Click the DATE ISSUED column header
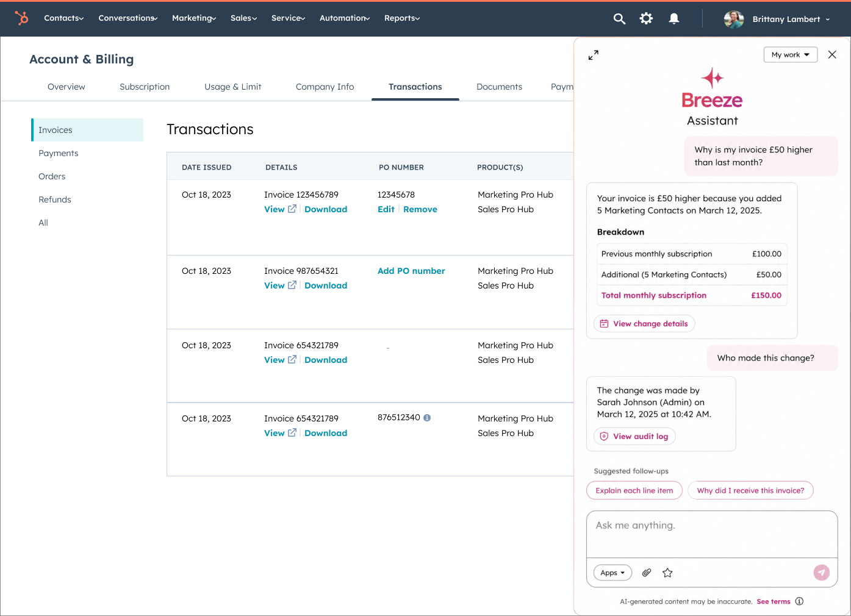 point(207,167)
